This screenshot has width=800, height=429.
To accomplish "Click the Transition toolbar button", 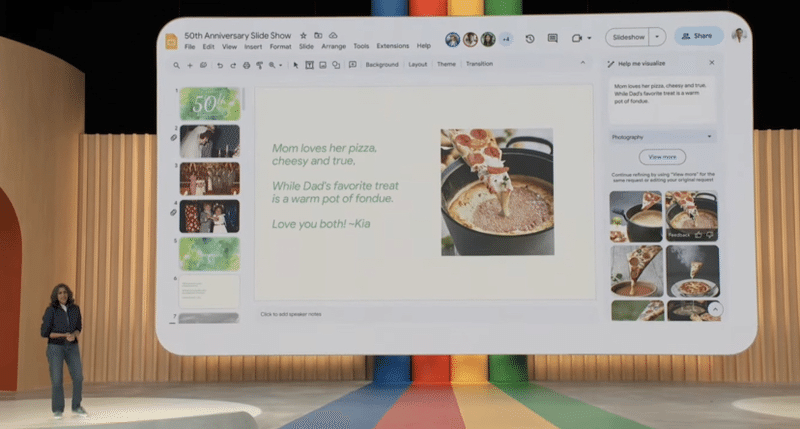I will (479, 64).
